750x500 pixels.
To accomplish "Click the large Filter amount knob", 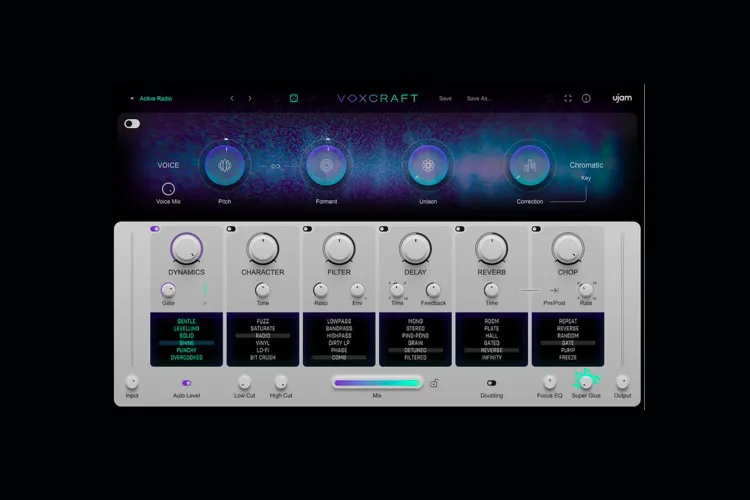I will 339,249.
